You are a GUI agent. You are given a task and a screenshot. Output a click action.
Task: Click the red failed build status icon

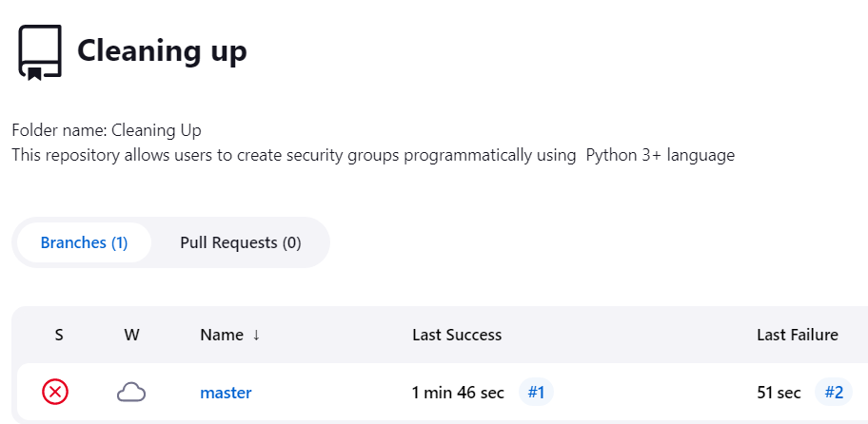pos(55,392)
